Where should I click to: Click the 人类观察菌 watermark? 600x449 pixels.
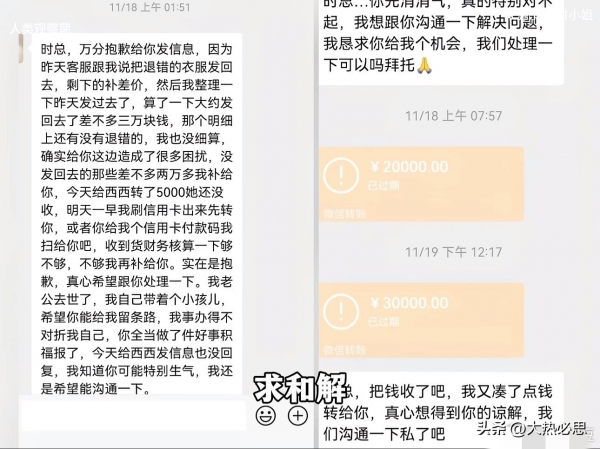[x=40, y=29]
